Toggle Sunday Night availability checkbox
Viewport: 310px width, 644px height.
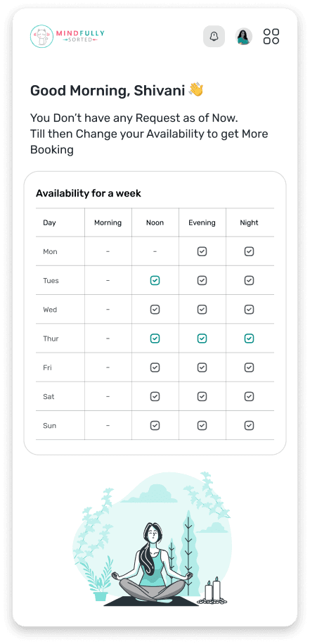[250, 426]
